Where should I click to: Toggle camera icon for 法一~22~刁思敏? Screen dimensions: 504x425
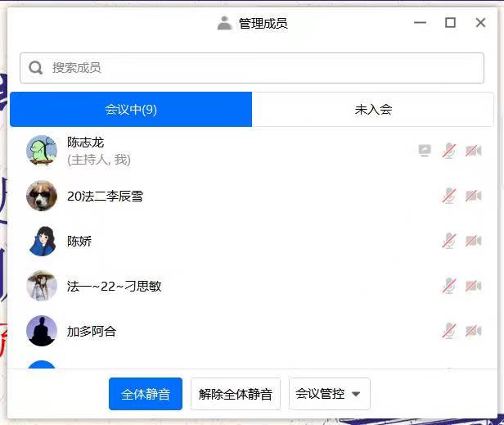click(474, 286)
